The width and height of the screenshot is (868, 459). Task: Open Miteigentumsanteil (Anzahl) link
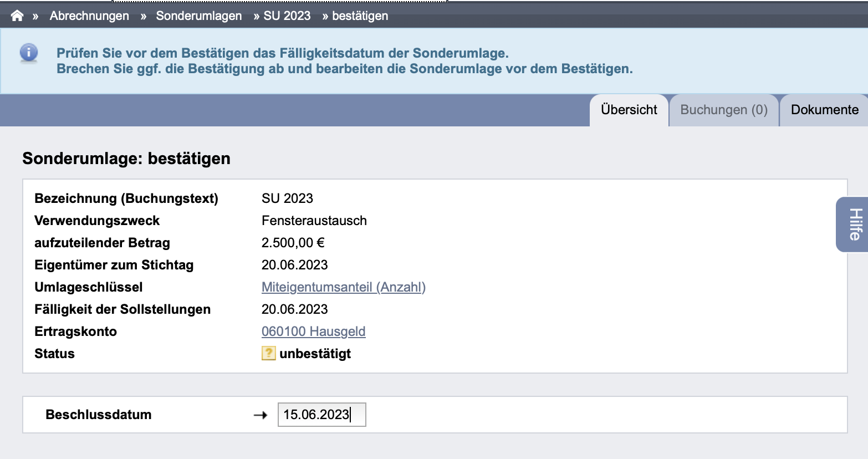coord(344,287)
